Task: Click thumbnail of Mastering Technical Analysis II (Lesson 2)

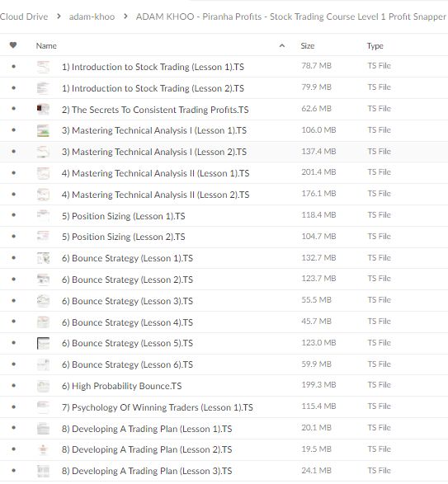Action: [x=43, y=195]
